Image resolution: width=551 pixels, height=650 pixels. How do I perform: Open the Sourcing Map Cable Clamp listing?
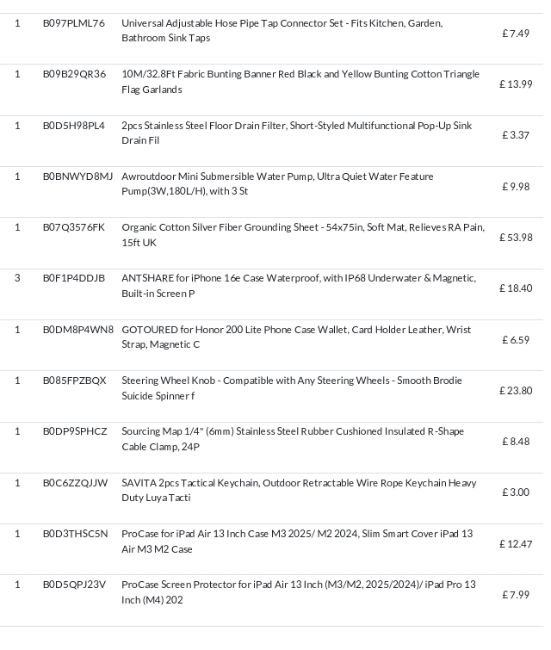293,439
